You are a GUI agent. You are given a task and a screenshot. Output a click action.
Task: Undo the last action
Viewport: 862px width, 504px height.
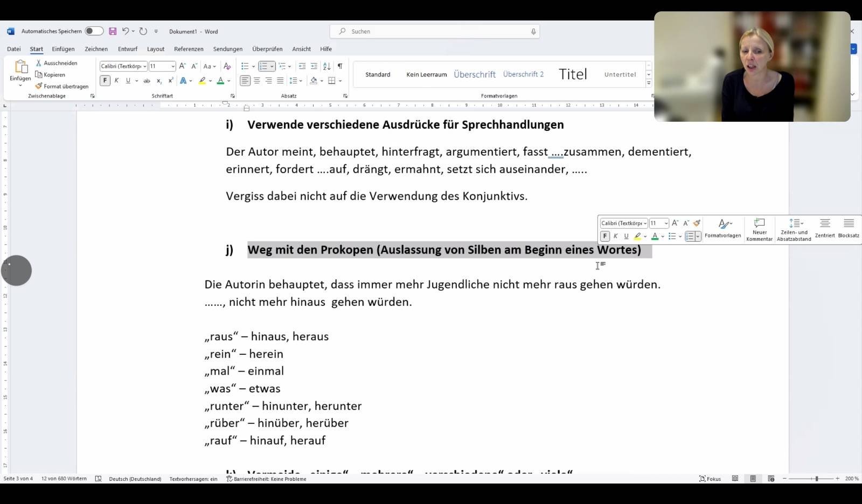126,31
